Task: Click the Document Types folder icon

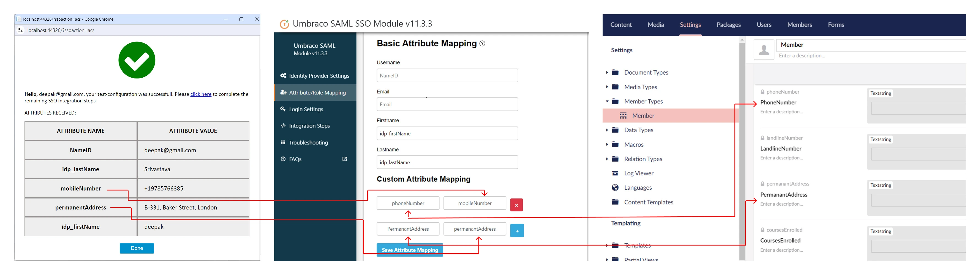Action: (x=615, y=72)
